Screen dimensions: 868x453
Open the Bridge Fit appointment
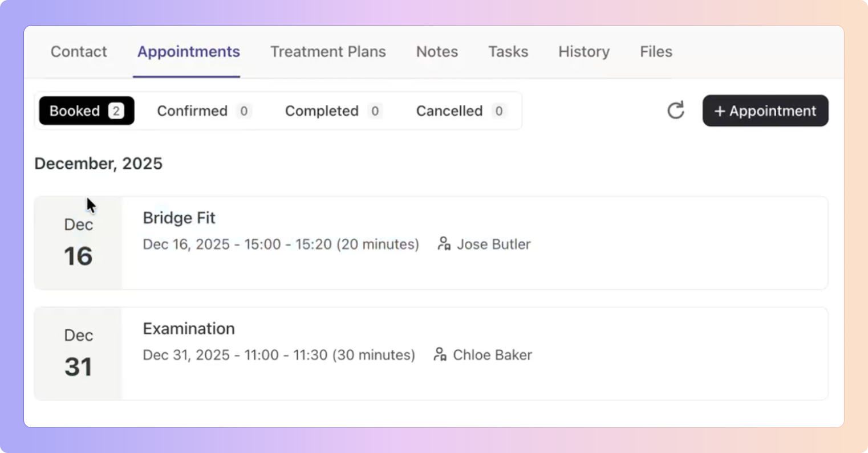[x=179, y=218]
